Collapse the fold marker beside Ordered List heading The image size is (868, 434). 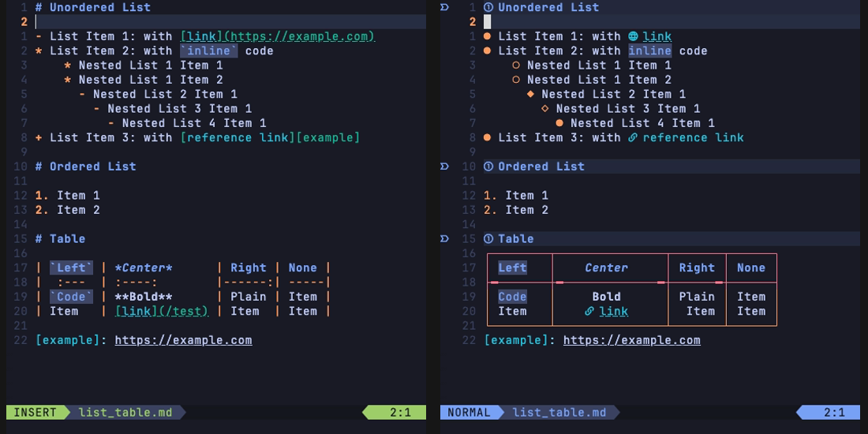pyautogui.click(x=444, y=166)
